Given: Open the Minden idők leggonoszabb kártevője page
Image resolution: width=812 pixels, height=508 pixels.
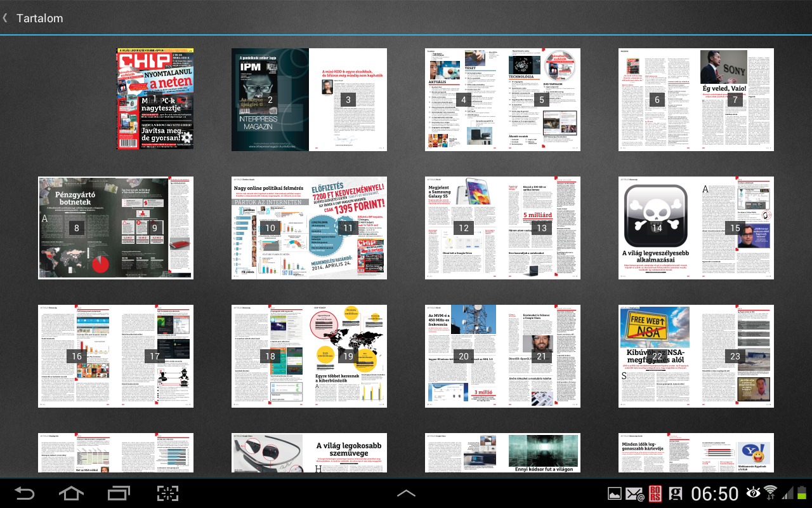Looking at the screenshot, I should click(x=657, y=453).
